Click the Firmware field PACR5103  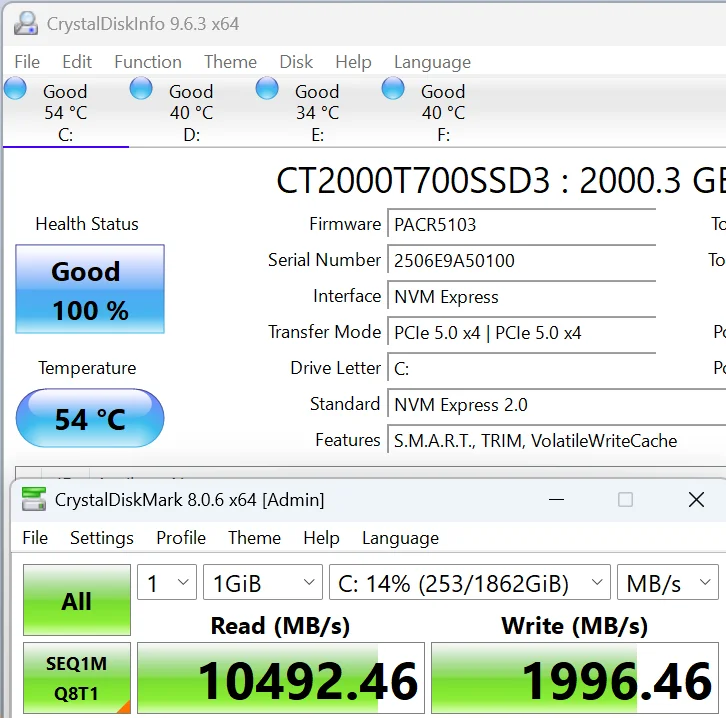click(x=522, y=225)
